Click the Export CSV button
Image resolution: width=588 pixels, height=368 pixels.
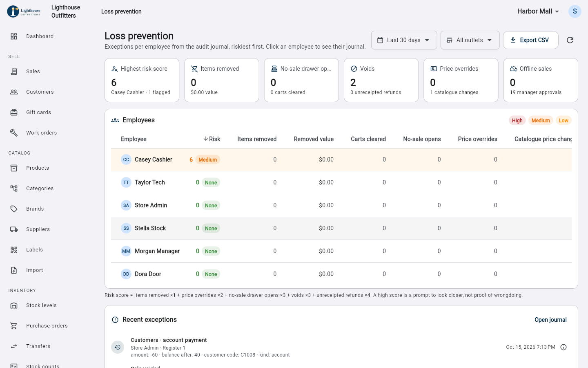[x=530, y=40]
